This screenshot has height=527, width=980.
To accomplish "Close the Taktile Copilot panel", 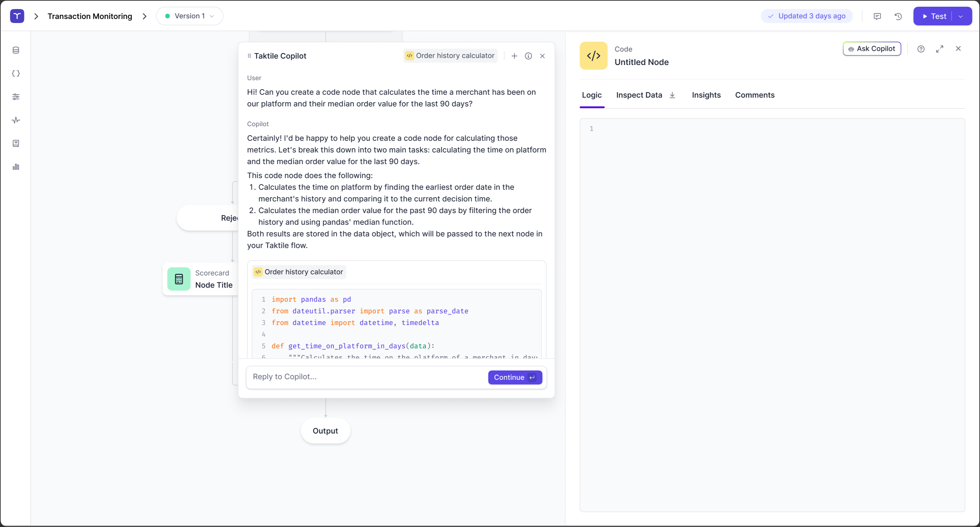I will point(543,56).
